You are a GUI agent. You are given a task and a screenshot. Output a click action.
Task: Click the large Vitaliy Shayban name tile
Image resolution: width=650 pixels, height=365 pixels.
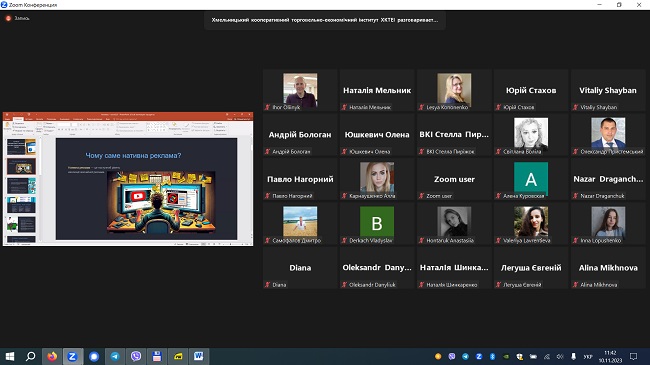tap(608, 90)
